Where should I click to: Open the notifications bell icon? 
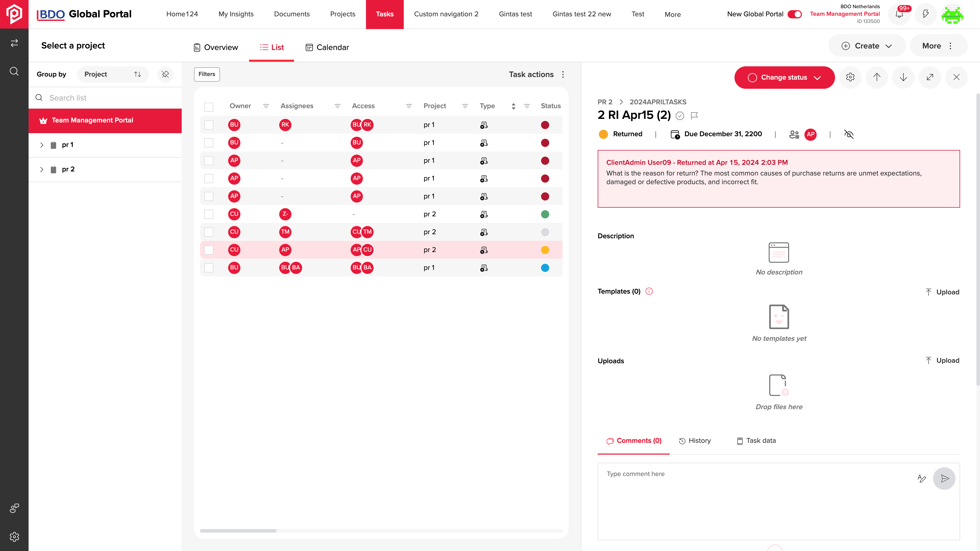(899, 15)
